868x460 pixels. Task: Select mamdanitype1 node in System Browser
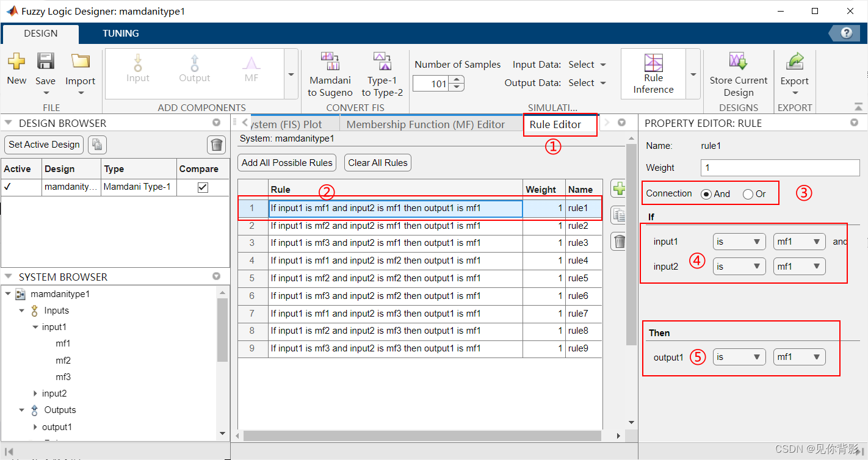pos(60,294)
